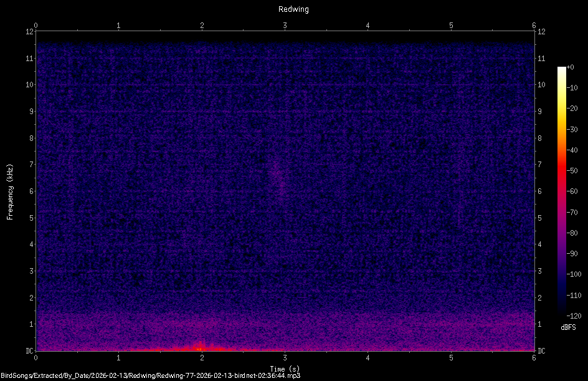Select the 6 kHz tick on right axis
Viewport: 588px width, 381px height.
[539, 191]
